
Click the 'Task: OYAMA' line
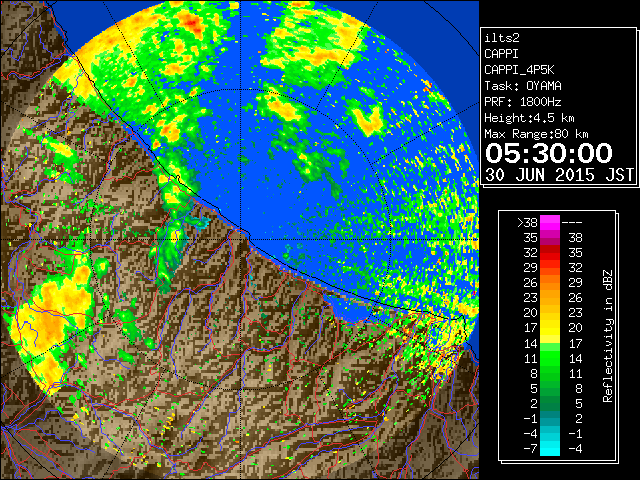point(523,86)
